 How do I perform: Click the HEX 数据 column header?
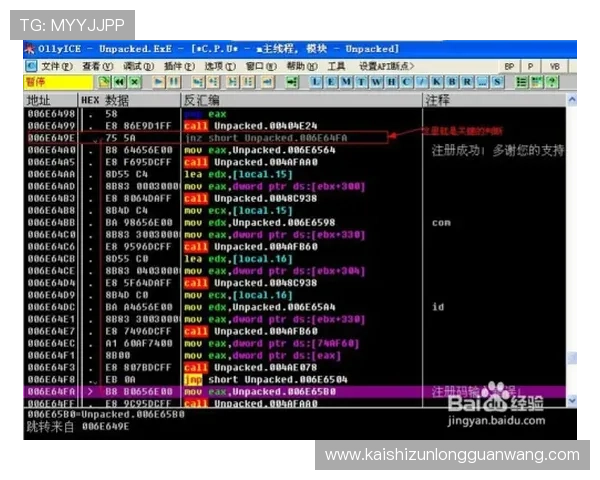129,100
